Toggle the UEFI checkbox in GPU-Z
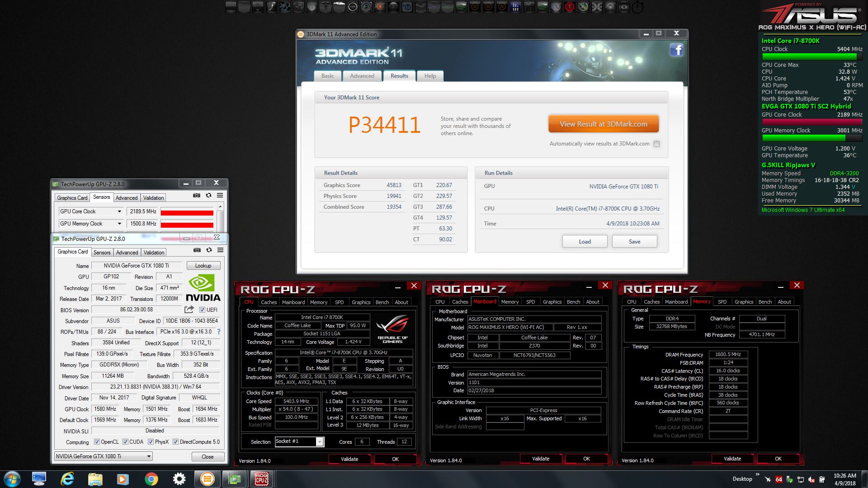This screenshot has width=868, height=488. 202,310
